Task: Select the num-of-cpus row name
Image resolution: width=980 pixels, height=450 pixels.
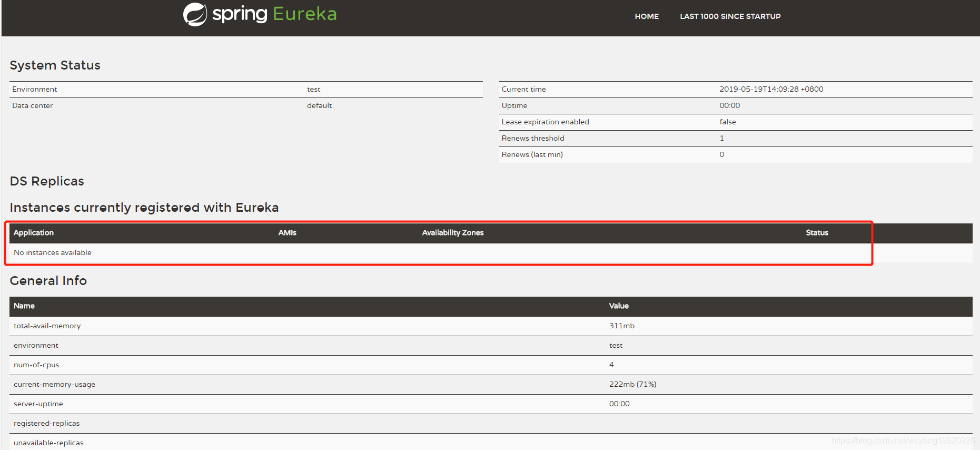Action: point(36,365)
